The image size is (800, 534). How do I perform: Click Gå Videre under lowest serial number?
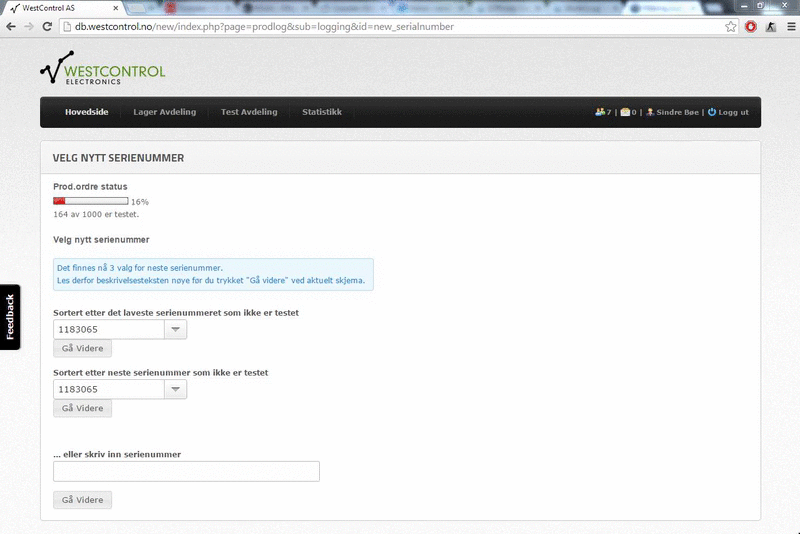point(83,348)
